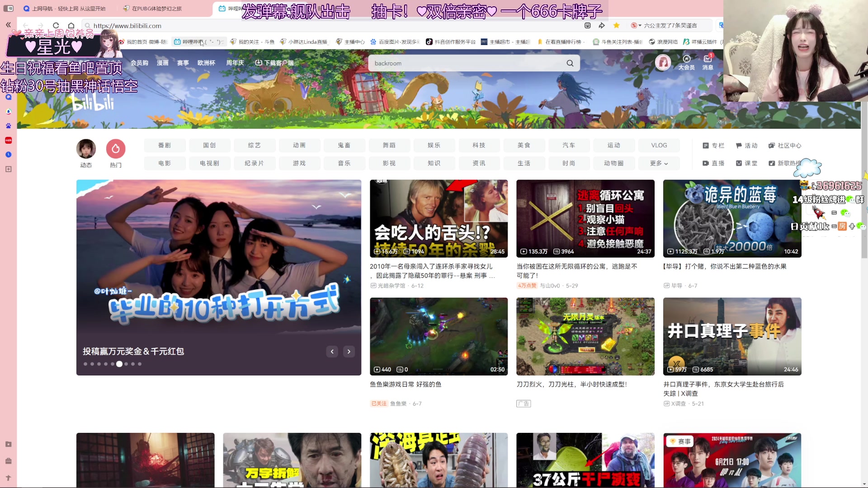The width and height of the screenshot is (868, 488).
Task: Open 专栏 column icon link
Action: tap(713, 145)
